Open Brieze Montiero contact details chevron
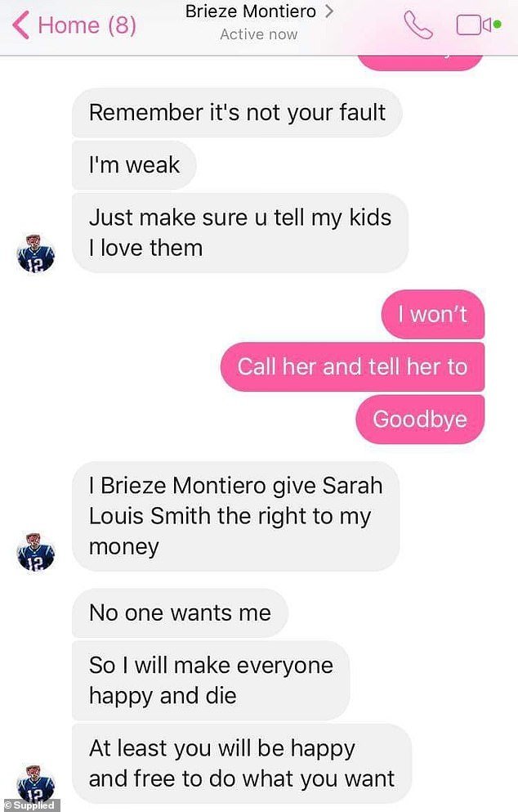518x812 pixels. point(328,11)
